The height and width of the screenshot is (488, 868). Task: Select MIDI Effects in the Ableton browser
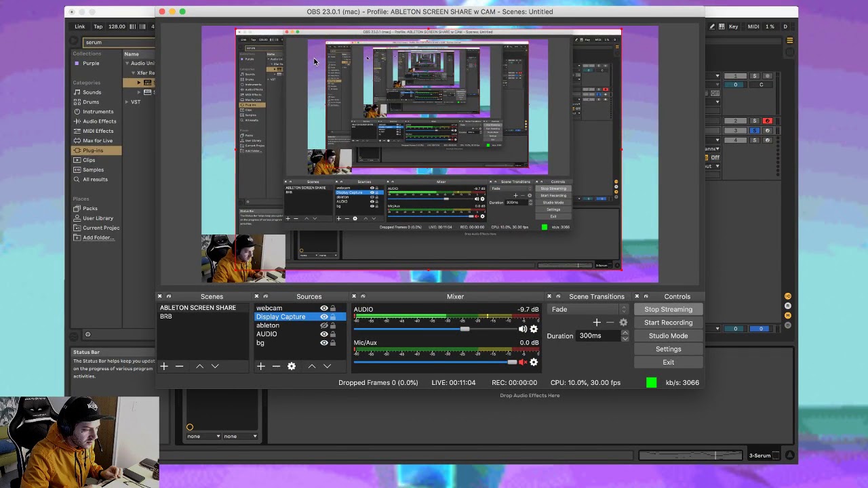point(98,131)
